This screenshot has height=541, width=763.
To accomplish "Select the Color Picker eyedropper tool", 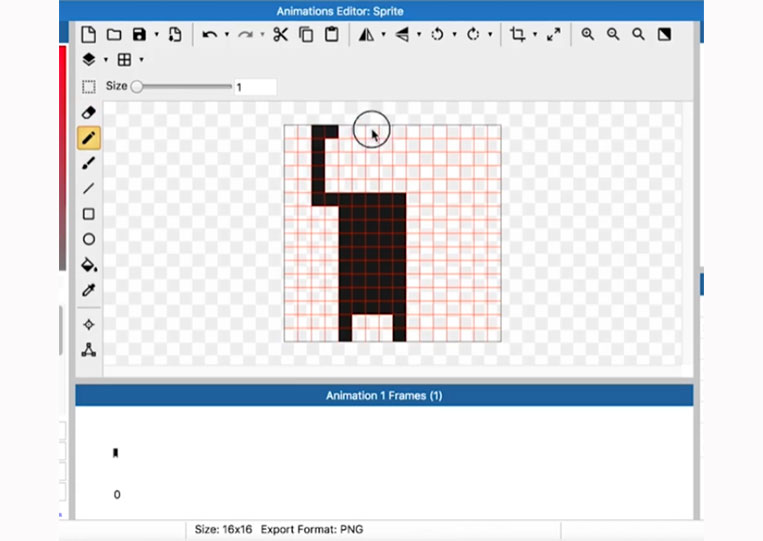I will (x=89, y=290).
